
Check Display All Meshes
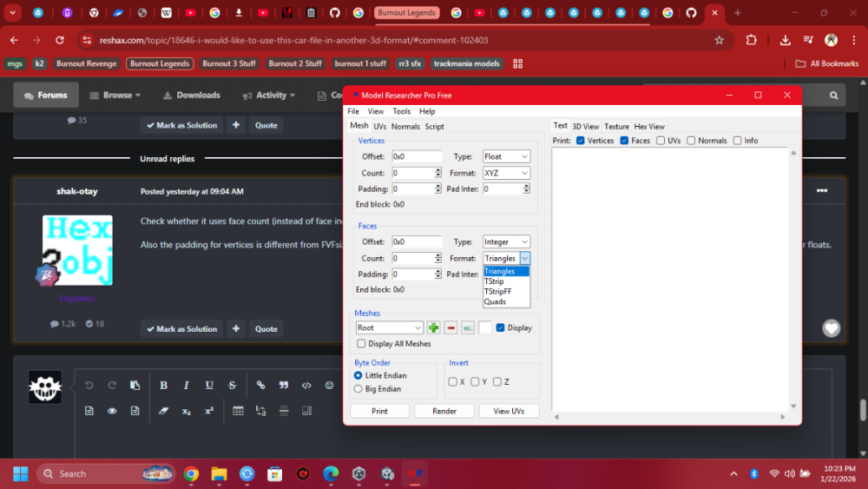coord(361,344)
